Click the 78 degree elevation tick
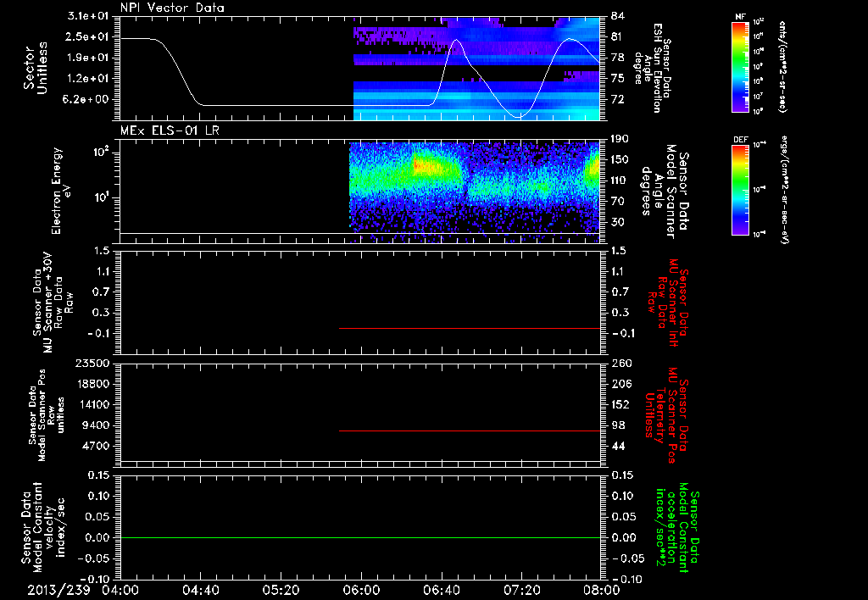 [x=617, y=58]
